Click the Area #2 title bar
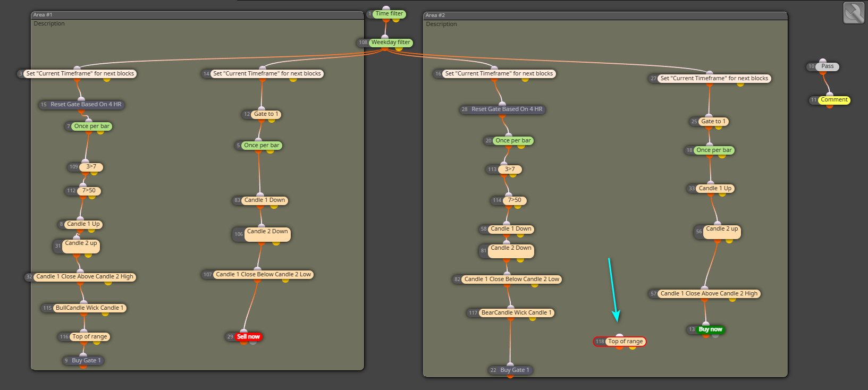Screen dimensions: 868x390 (x=605, y=15)
